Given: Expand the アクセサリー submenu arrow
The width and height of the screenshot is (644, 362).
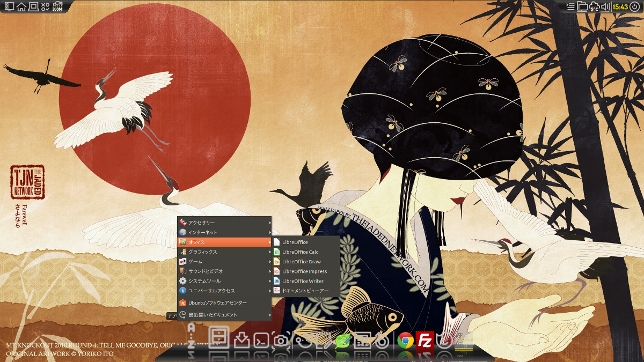Looking at the screenshot, I should tap(270, 223).
